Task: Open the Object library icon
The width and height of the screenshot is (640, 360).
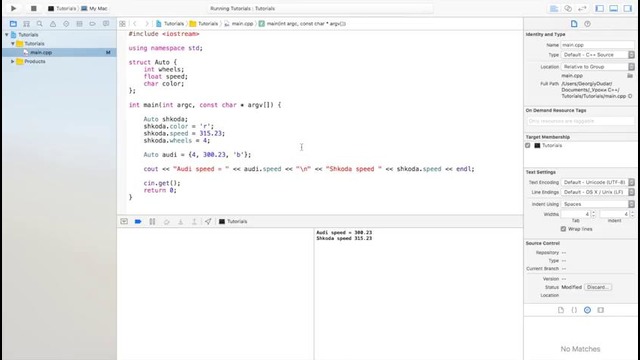Action: pyautogui.click(x=587, y=310)
